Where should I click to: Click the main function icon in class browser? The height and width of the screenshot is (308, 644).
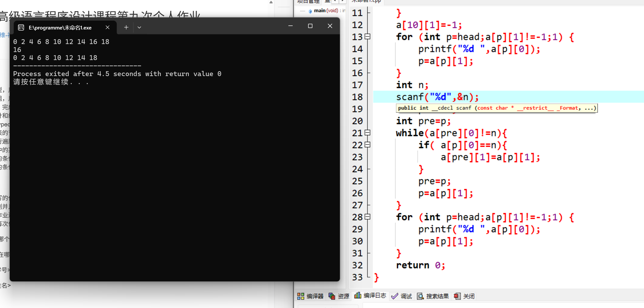point(310,11)
